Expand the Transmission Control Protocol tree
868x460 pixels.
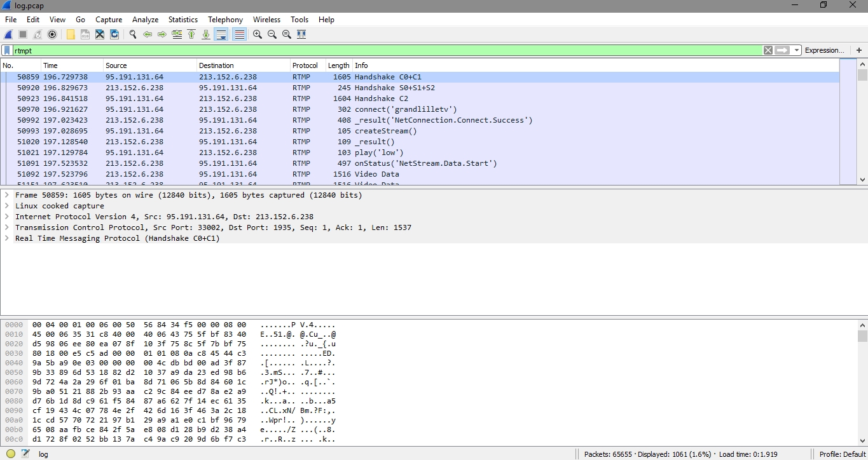pos(7,227)
